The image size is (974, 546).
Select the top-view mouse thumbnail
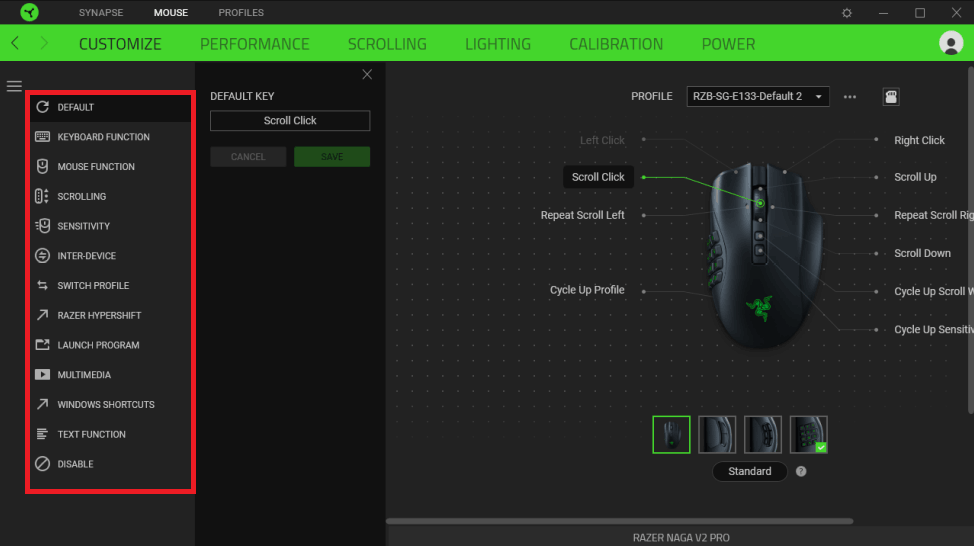pos(671,434)
